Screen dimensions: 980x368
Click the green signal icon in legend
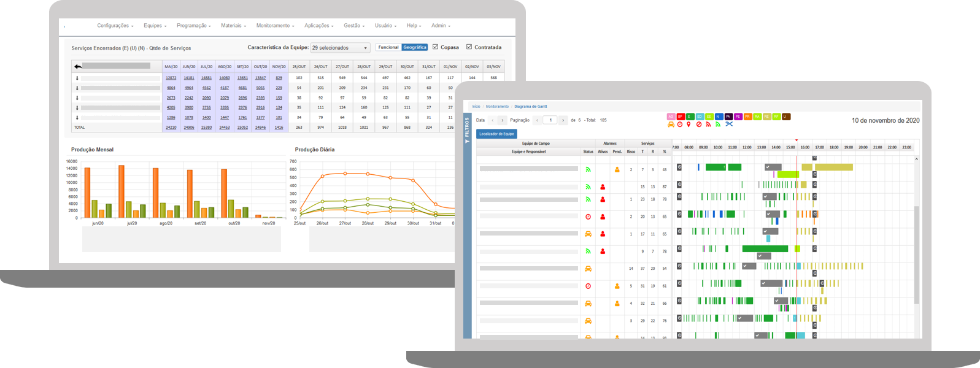[x=718, y=125]
